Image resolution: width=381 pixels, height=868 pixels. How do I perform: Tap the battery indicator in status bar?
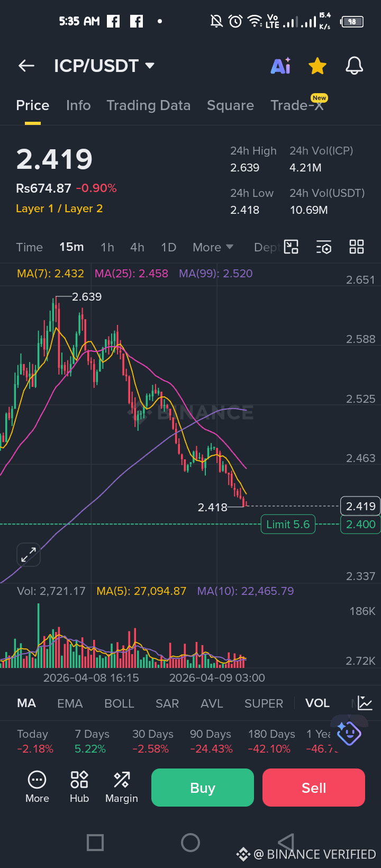[352, 22]
